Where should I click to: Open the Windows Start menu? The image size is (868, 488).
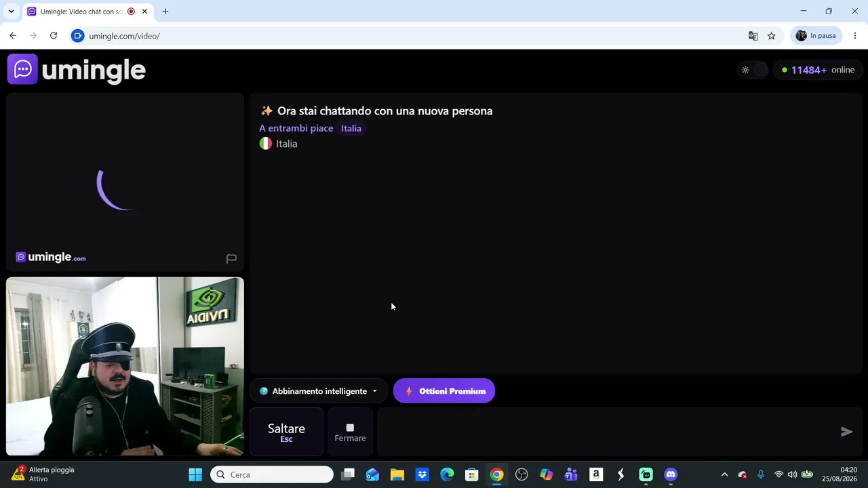click(x=195, y=474)
